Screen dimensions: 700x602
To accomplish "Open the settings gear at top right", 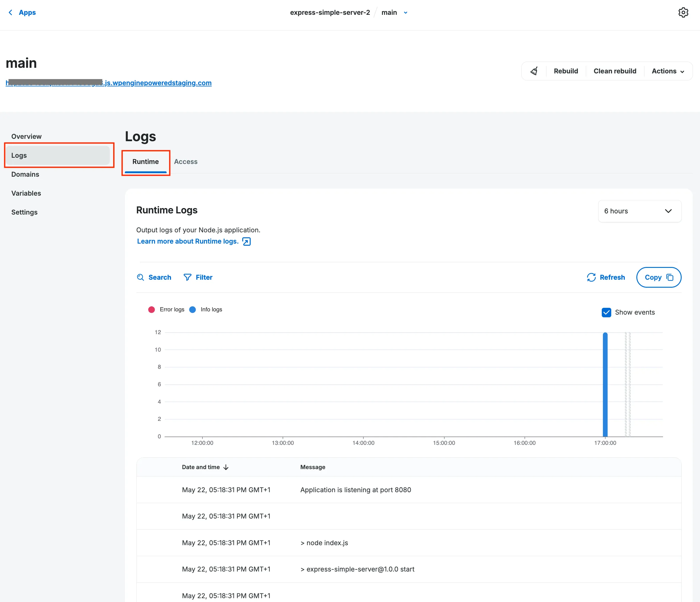I will [683, 12].
